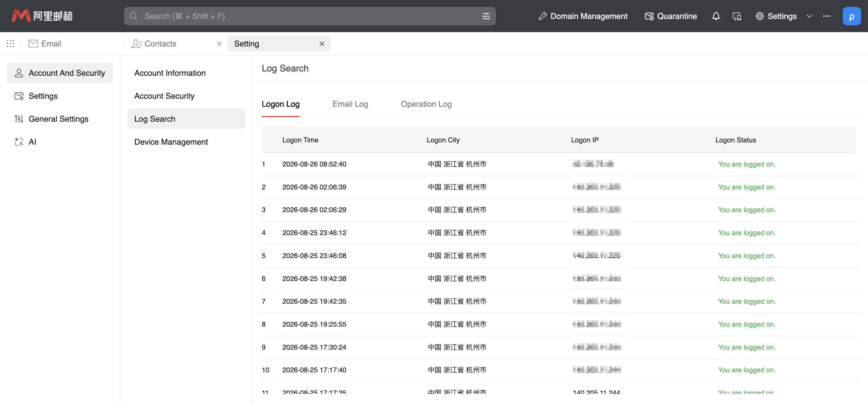Open the user avatar profile
Image resolution: width=868 pixels, height=403 pixels.
851,16
